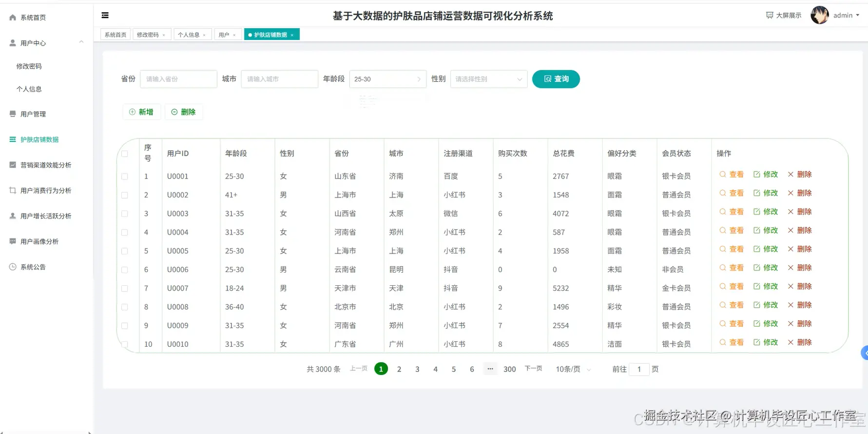Jump to last page 300
This screenshot has width=868, height=434.
510,369
